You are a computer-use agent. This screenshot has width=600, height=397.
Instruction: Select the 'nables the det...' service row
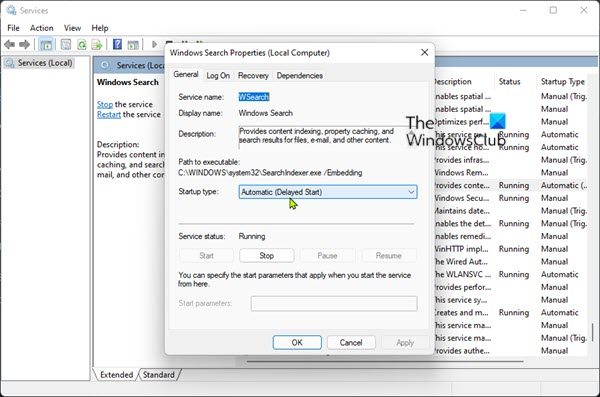point(511,224)
